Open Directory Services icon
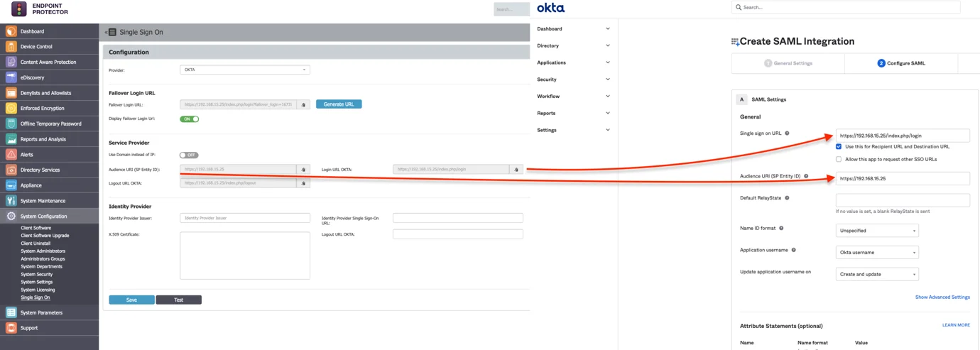Image resolution: width=980 pixels, height=350 pixels. [11, 170]
